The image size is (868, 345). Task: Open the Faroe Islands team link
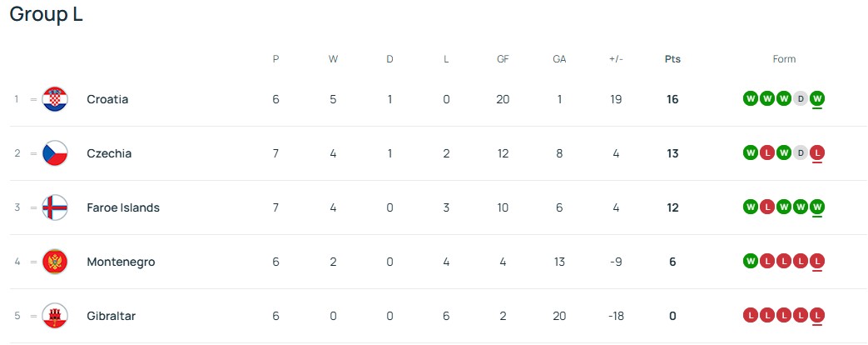[123, 207]
